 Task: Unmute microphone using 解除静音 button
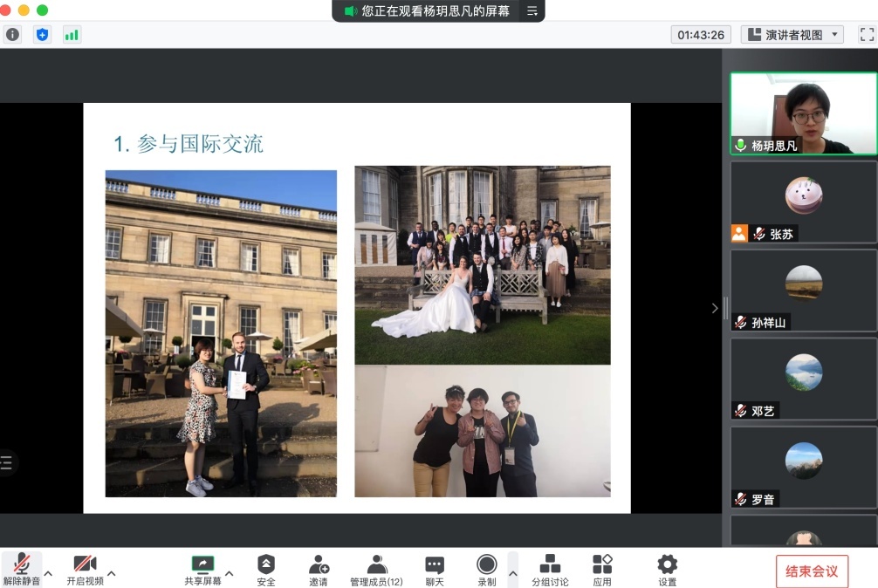point(21,569)
